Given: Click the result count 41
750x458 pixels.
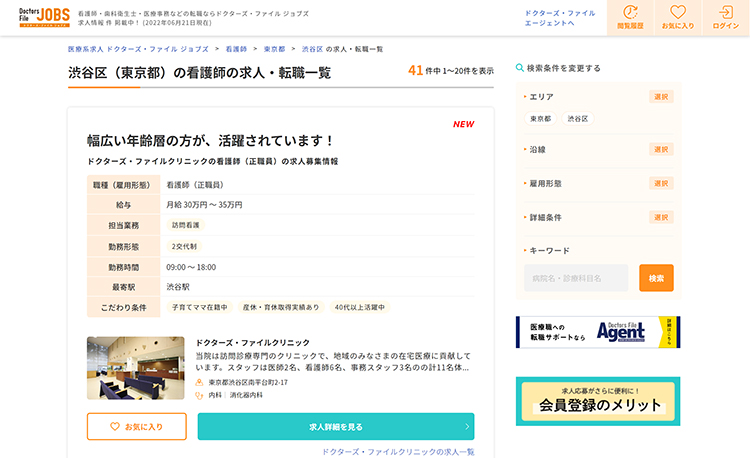Looking at the screenshot, I should click(415, 70).
